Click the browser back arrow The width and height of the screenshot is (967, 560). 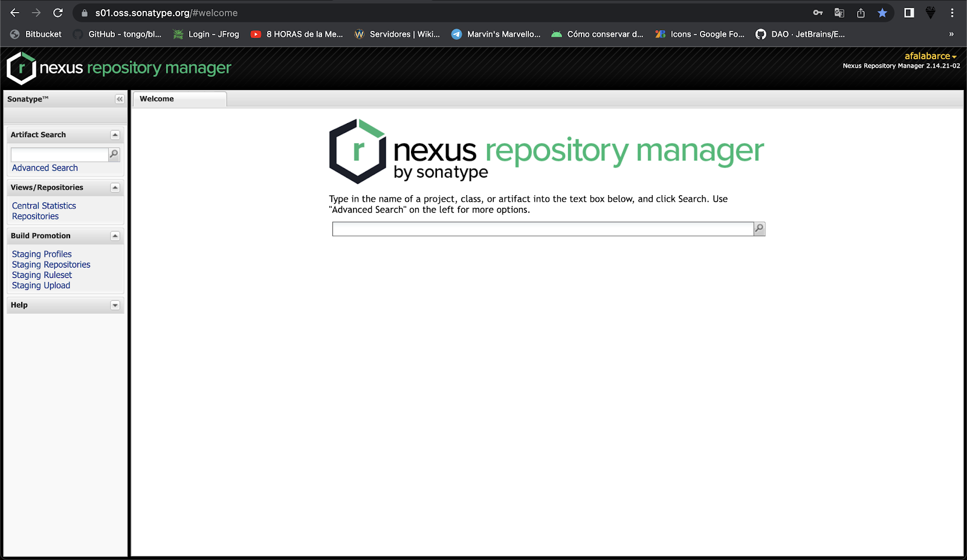tap(15, 13)
